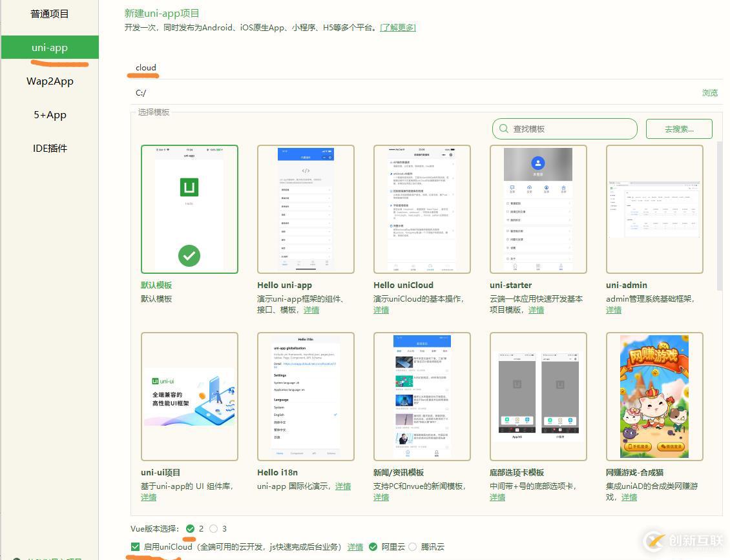This screenshot has width=730, height=560.
Task: Click the 去搜索... button
Action: pos(679,129)
